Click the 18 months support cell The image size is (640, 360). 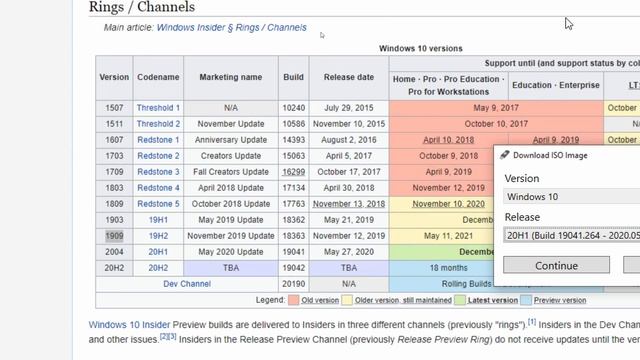coord(448,268)
